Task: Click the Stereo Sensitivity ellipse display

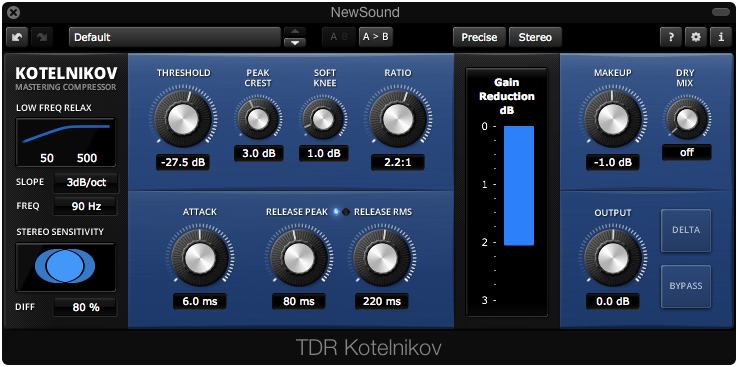Action: coord(65,267)
